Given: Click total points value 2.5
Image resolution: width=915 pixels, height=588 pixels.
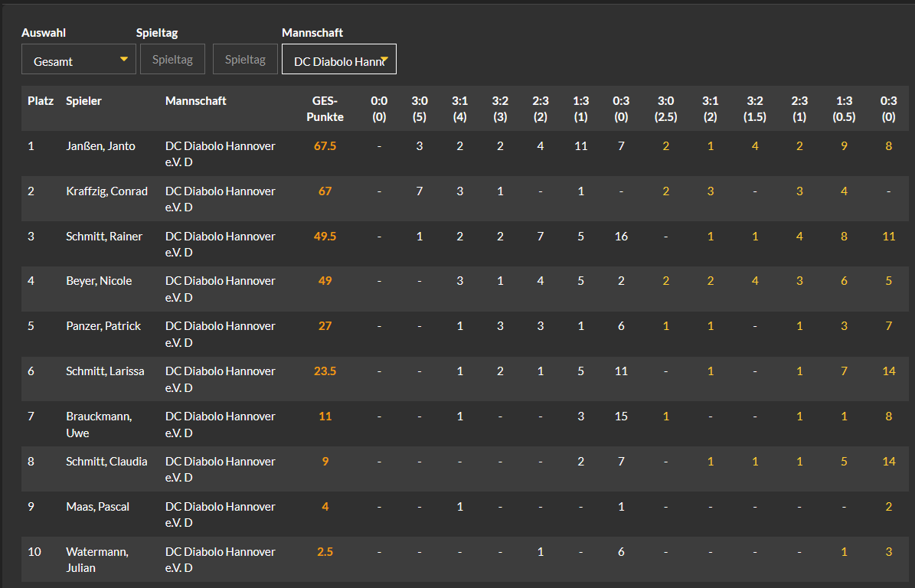Looking at the screenshot, I should (325, 551).
